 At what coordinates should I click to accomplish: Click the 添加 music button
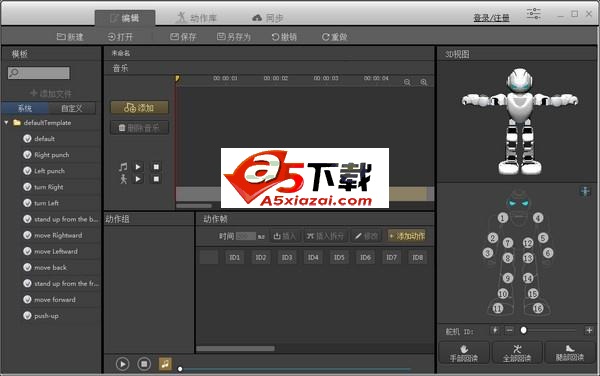tap(139, 107)
